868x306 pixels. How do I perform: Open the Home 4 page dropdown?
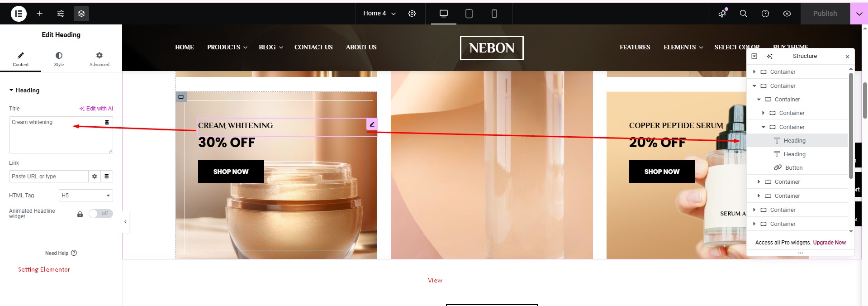tap(379, 14)
